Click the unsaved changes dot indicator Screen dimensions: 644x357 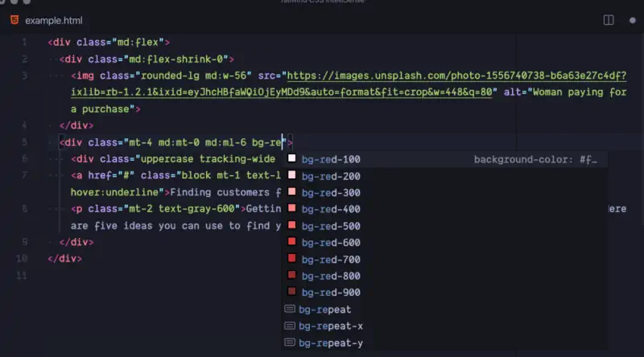[633, 20]
